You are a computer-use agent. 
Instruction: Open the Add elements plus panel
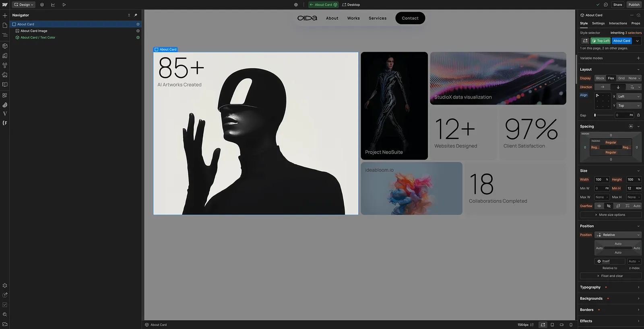pos(5,15)
